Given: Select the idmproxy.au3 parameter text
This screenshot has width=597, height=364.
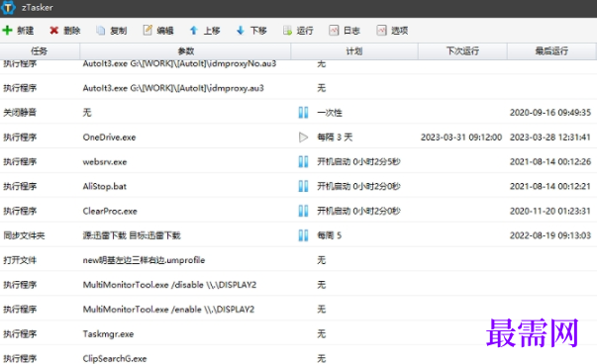Looking at the screenshot, I should [x=173, y=88].
